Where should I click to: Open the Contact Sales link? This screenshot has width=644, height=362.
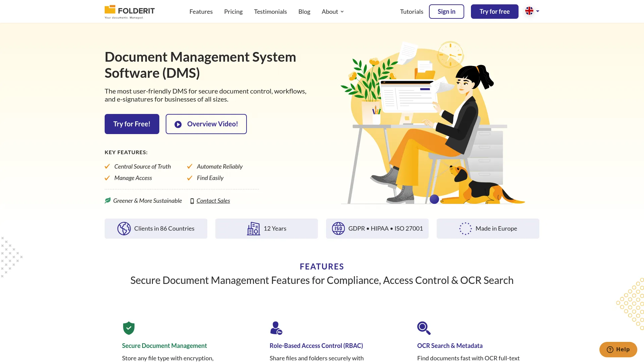213,201
